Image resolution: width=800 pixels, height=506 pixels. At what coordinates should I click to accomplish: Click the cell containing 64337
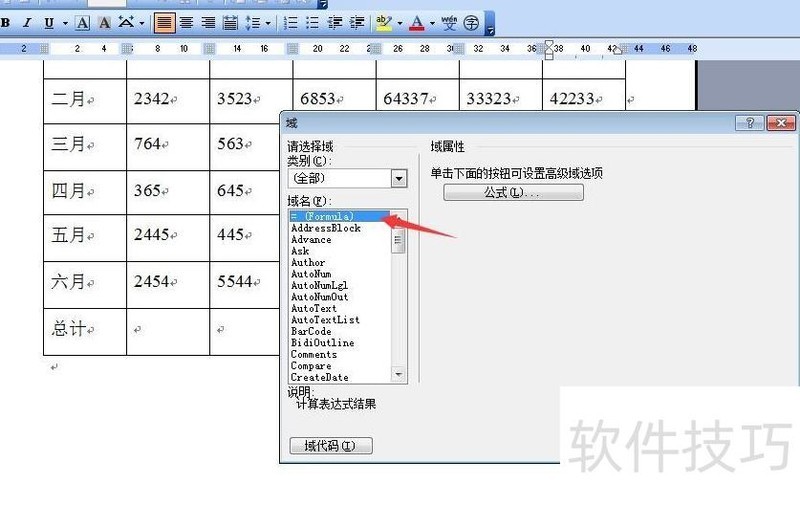(x=417, y=95)
